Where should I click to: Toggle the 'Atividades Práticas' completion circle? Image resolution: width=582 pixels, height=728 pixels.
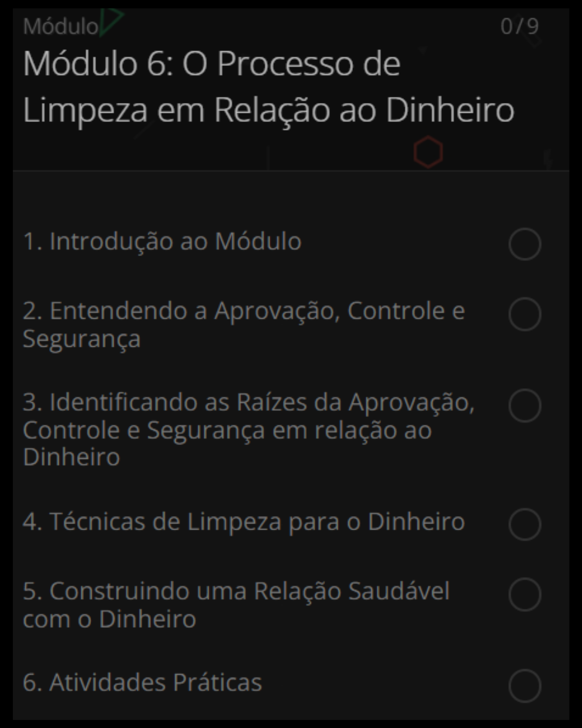click(524, 686)
